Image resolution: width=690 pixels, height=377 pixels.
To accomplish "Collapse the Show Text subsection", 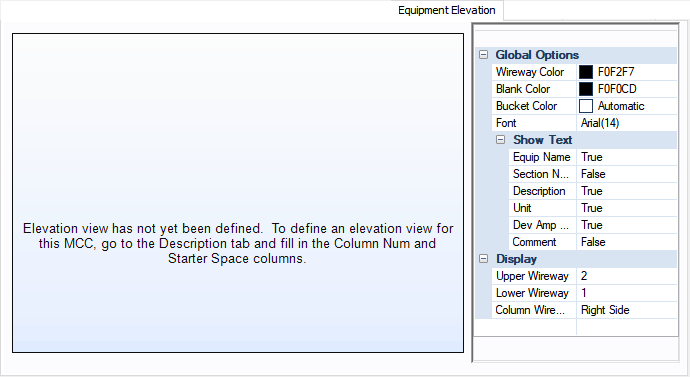I will pos(500,140).
